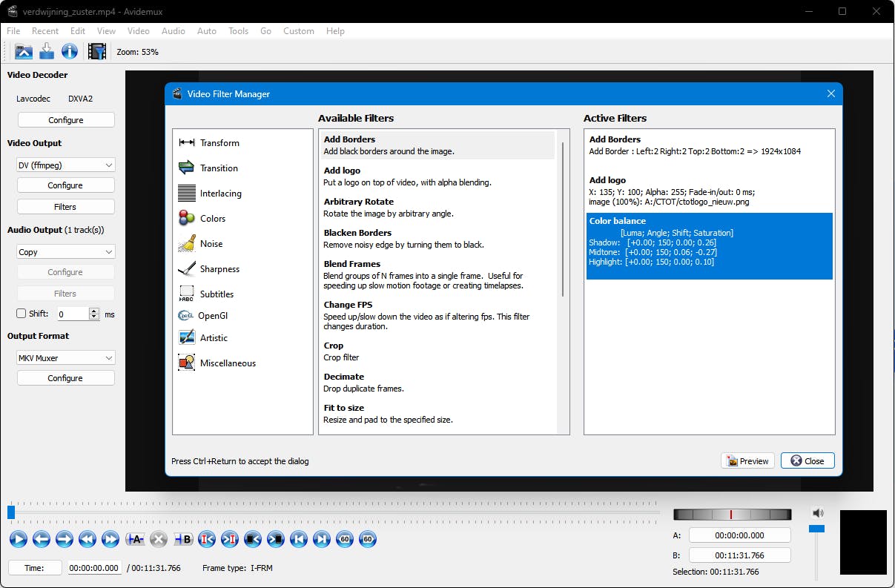Click Configure under Video Decoder
This screenshot has width=895, height=588.
pos(65,120)
